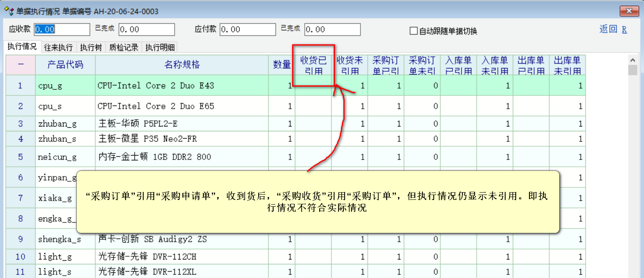Click the 应付款 amount field
Screen dimensions: 644x278
pyautogui.click(x=247, y=29)
